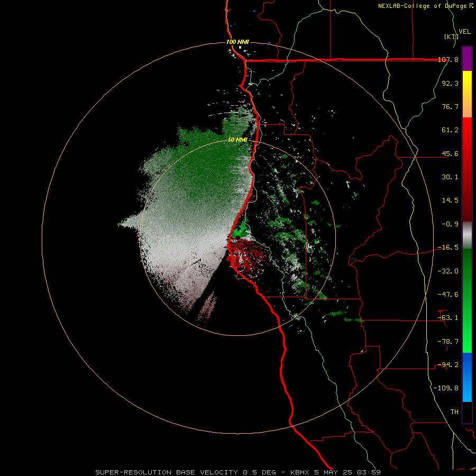Pick the yellow-orange segment of velocity color bar
Viewport: 476px width, 476px height.
(467, 94)
